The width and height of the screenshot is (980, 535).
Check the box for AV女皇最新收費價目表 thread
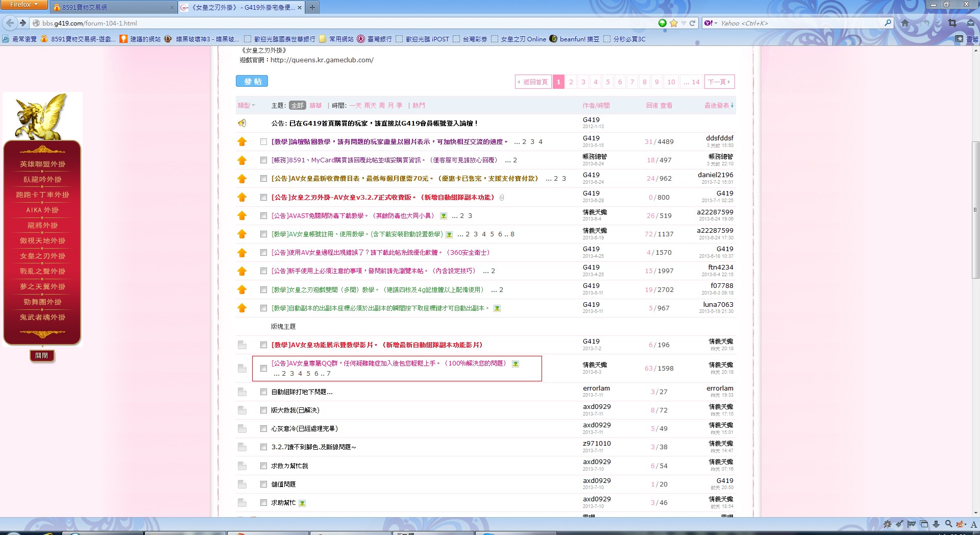263,179
